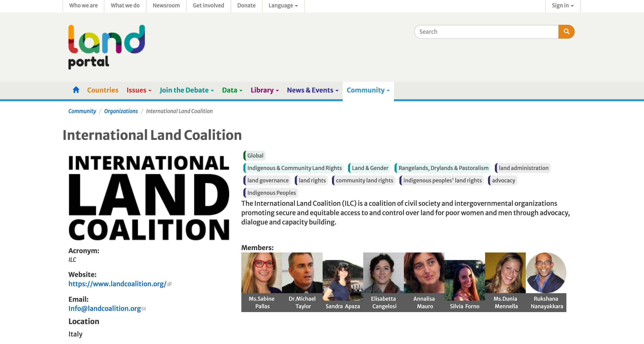Image resolution: width=644 pixels, height=344 pixels.
Task: Select the Global tag
Action: click(255, 156)
